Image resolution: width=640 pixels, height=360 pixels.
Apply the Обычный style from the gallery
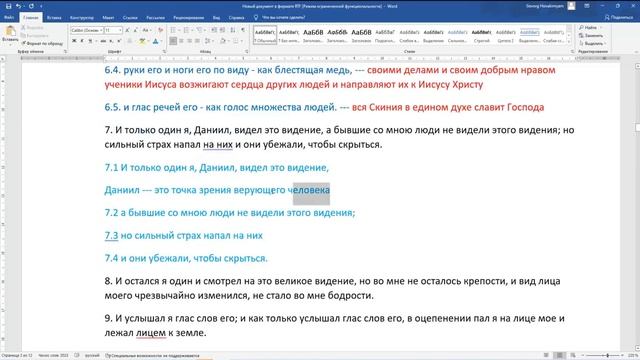point(265,35)
